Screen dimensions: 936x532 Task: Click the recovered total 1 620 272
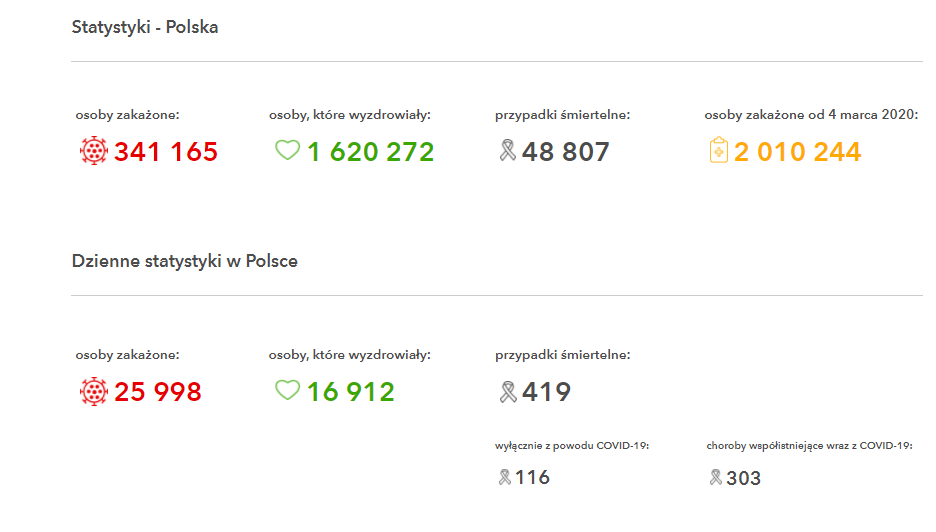tap(370, 152)
